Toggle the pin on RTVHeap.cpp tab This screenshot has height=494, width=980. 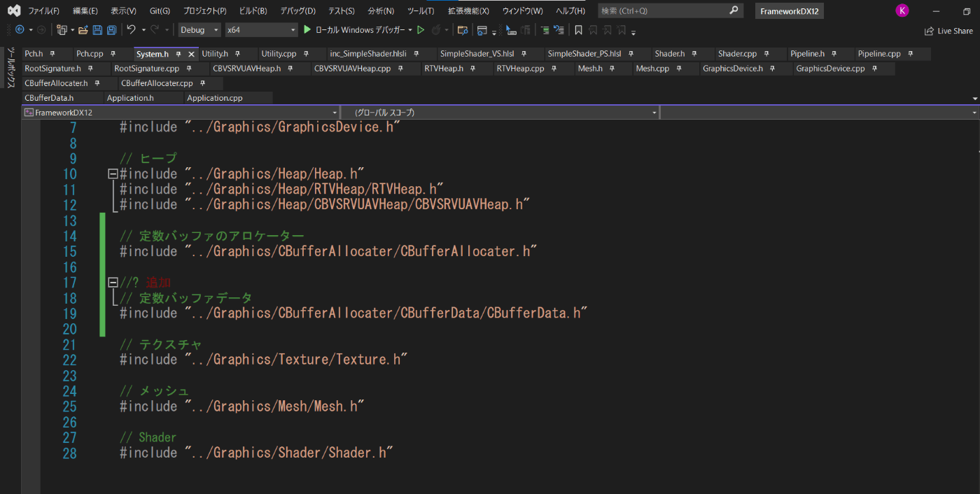click(553, 69)
